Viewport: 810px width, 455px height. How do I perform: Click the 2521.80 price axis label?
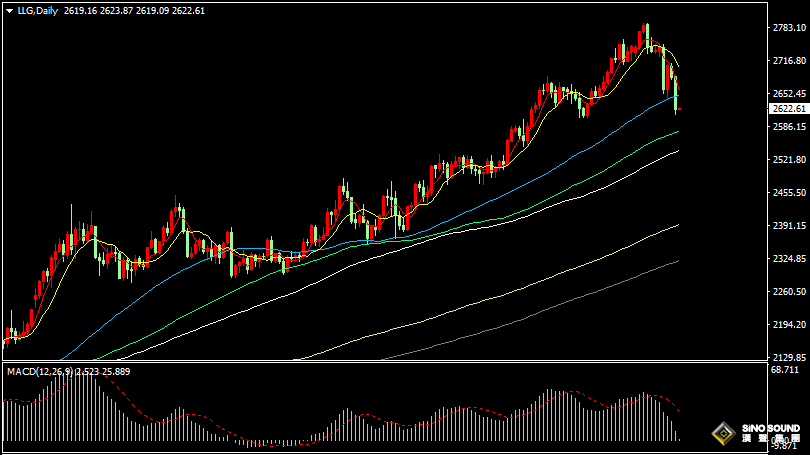(789, 160)
